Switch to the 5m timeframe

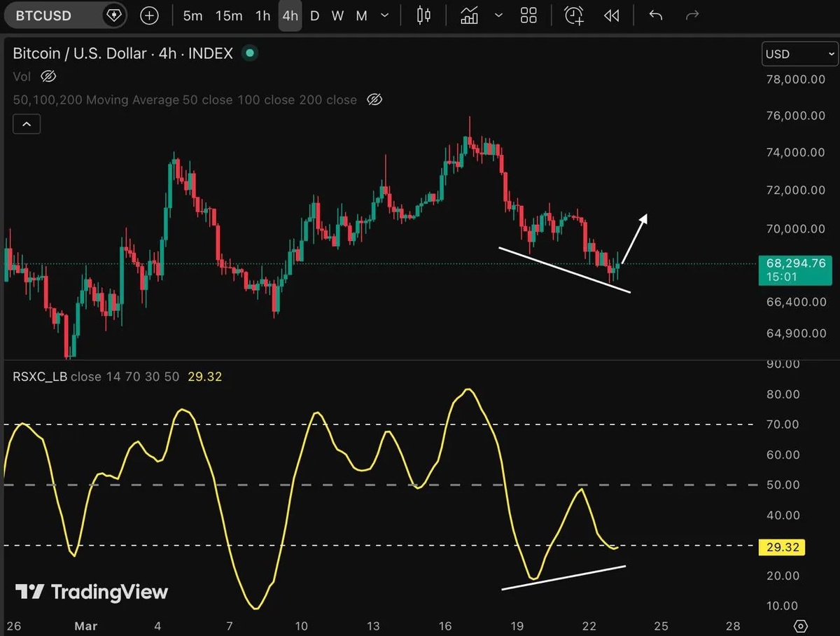click(x=192, y=15)
